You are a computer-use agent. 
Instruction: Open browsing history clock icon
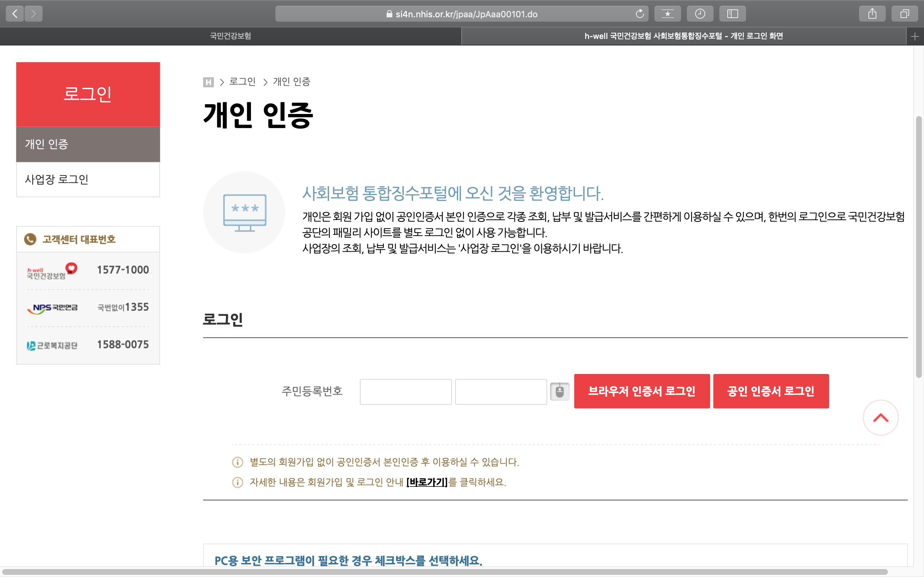coord(700,14)
